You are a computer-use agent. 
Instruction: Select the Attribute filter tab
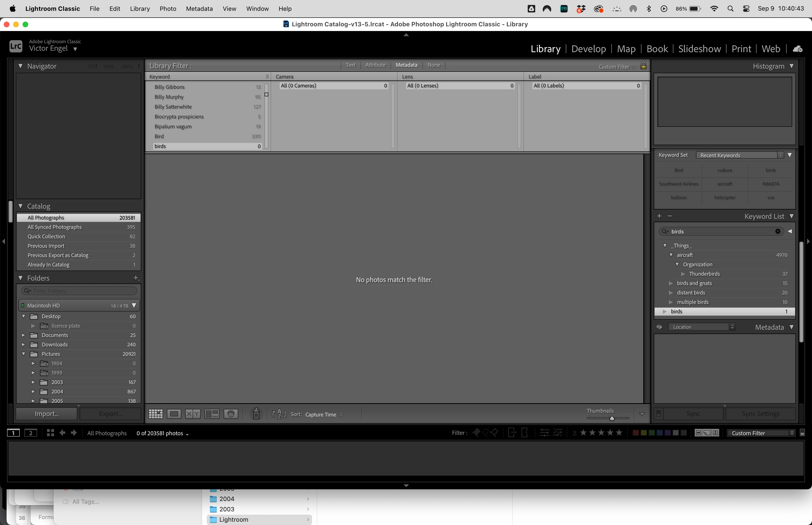(375, 65)
